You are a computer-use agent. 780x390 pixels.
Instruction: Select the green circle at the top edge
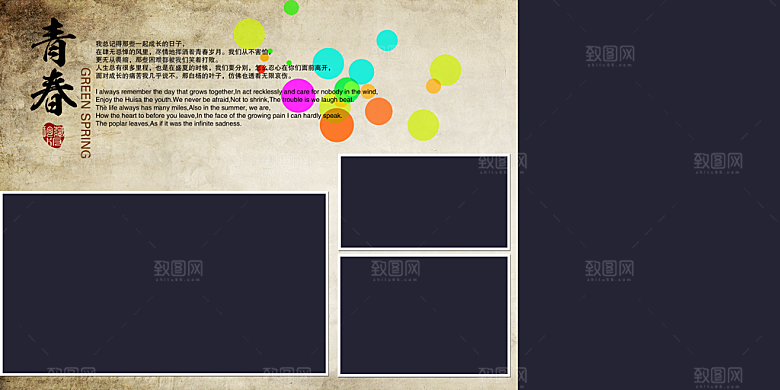[x=291, y=7]
